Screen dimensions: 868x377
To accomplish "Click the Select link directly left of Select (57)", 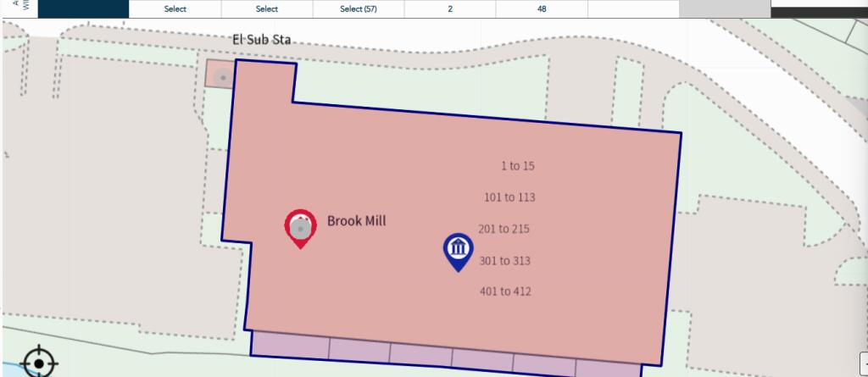I will coord(267,8).
